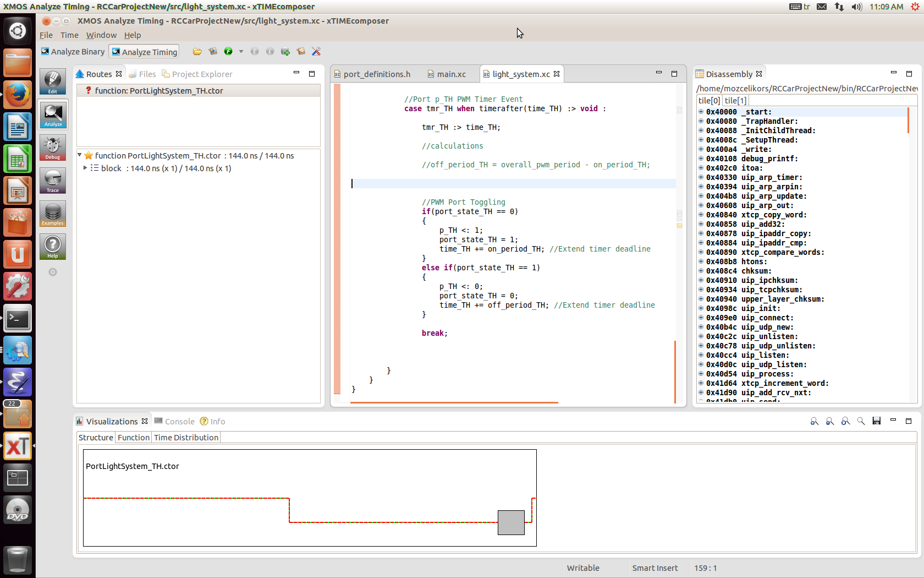Open the File menu
The height and width of the screenshot is (578, 924).
(46, 35)
